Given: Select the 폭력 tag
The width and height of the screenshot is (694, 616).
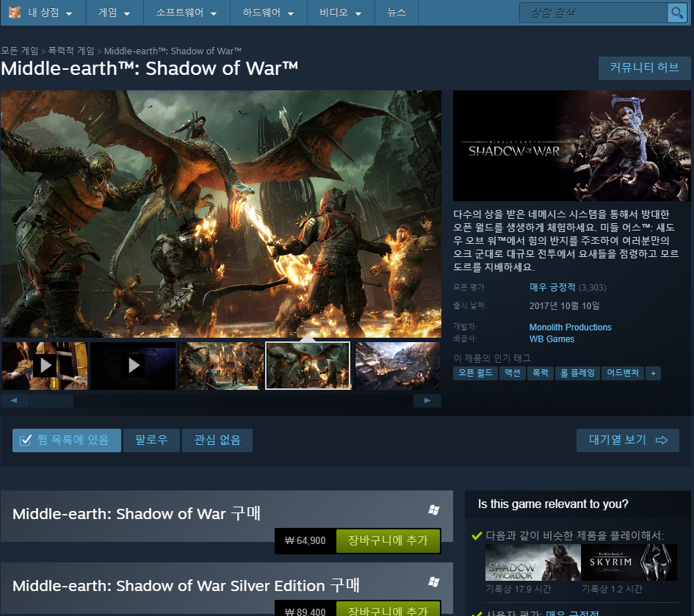Looking at the screenshot, I should 540,373.
